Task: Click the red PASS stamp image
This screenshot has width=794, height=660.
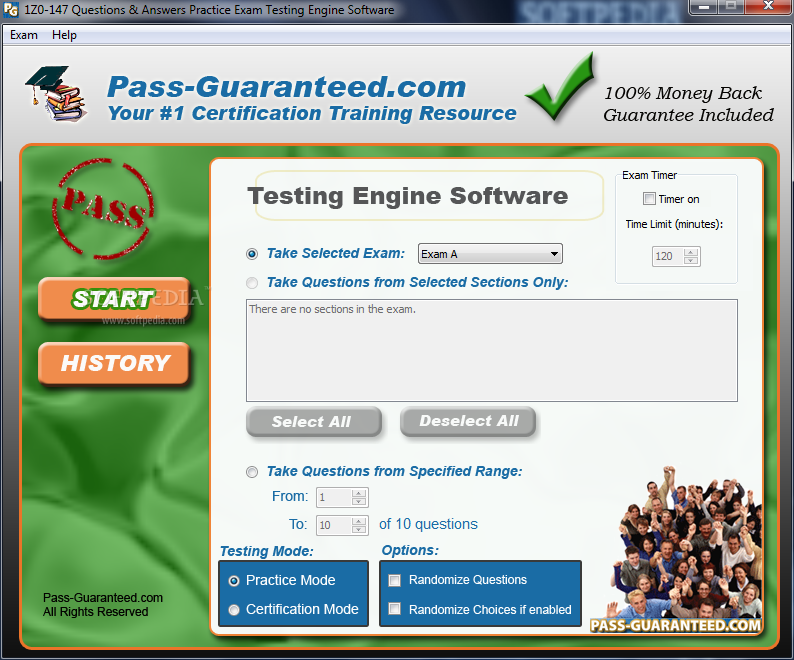Action: click(x=103, y=209)
